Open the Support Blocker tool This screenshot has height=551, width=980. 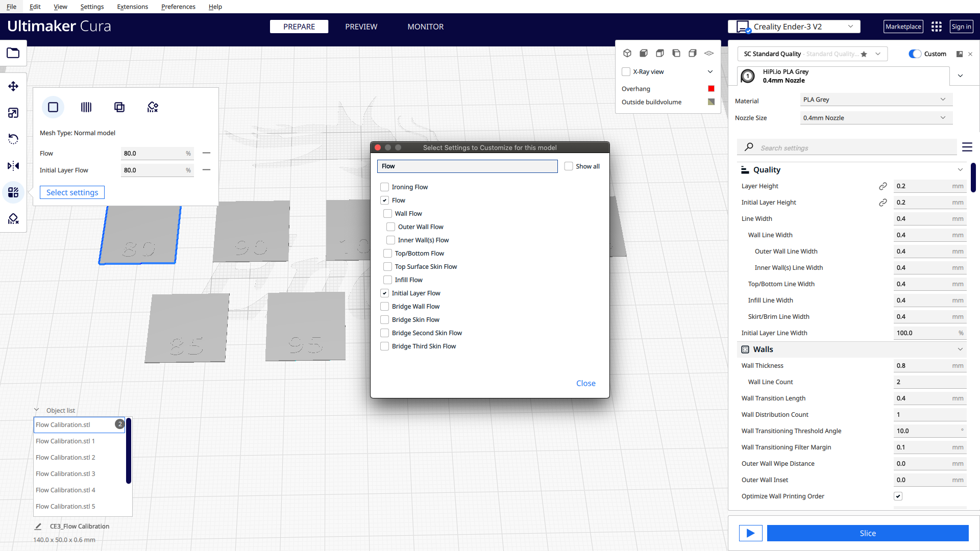(x=13, y=219)
